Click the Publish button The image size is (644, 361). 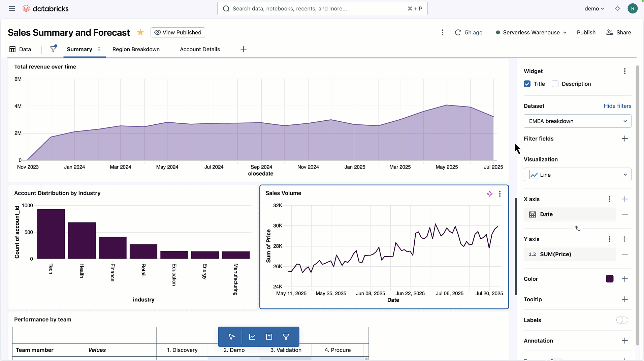click(586, 32)
